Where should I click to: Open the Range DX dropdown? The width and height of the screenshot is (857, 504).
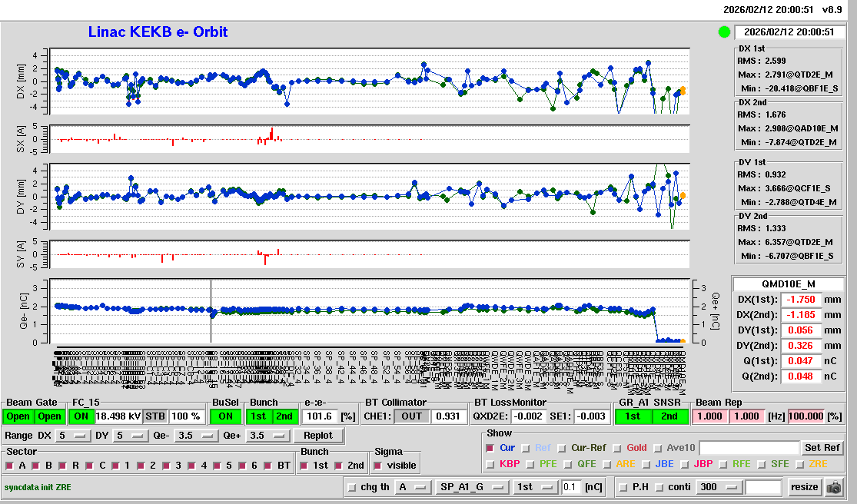click(71, 436)
